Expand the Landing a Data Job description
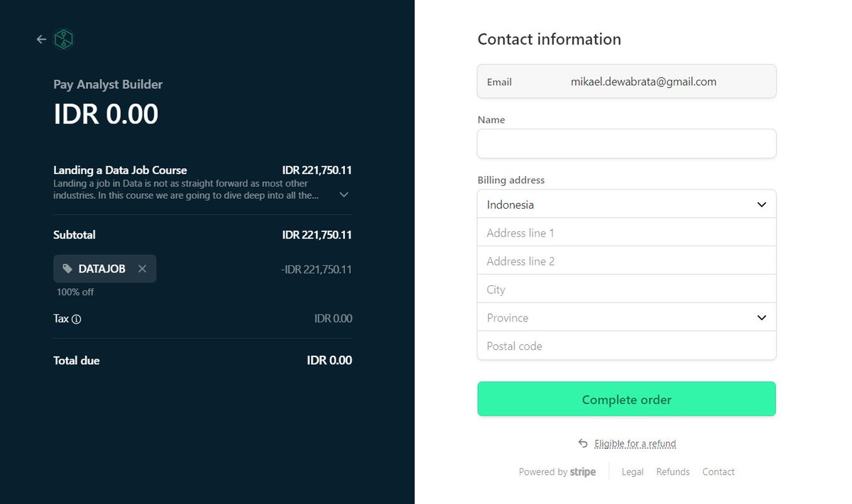 (344, 195)
